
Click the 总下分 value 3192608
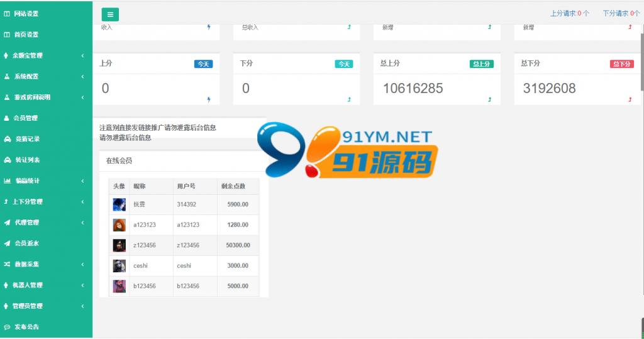point(549,88)
